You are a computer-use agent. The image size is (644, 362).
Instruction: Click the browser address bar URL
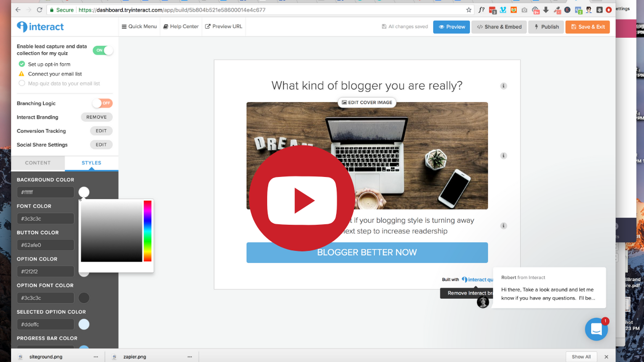tap(172, 10)
